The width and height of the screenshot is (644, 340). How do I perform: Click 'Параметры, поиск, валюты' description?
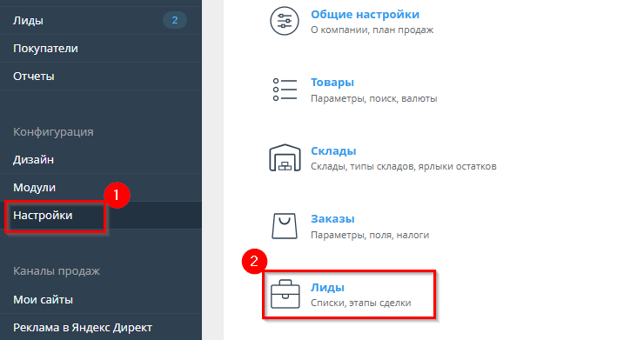pos(373,98)
